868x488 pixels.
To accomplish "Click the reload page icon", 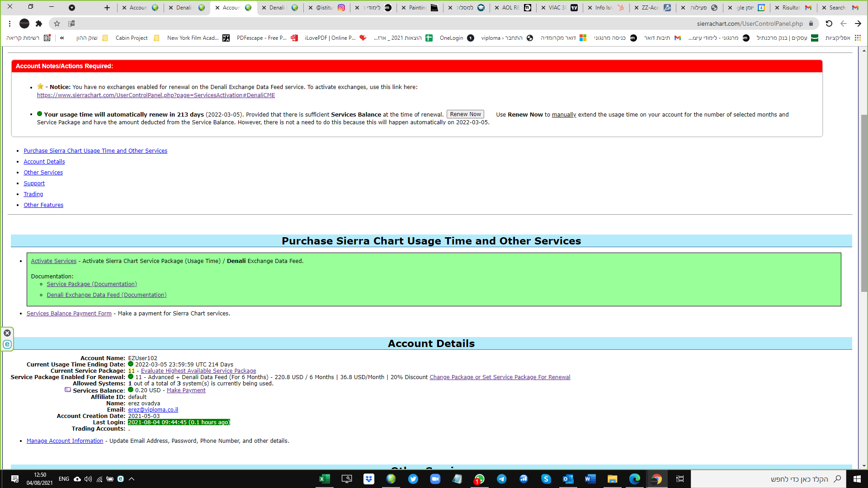I will pos(829,23).
